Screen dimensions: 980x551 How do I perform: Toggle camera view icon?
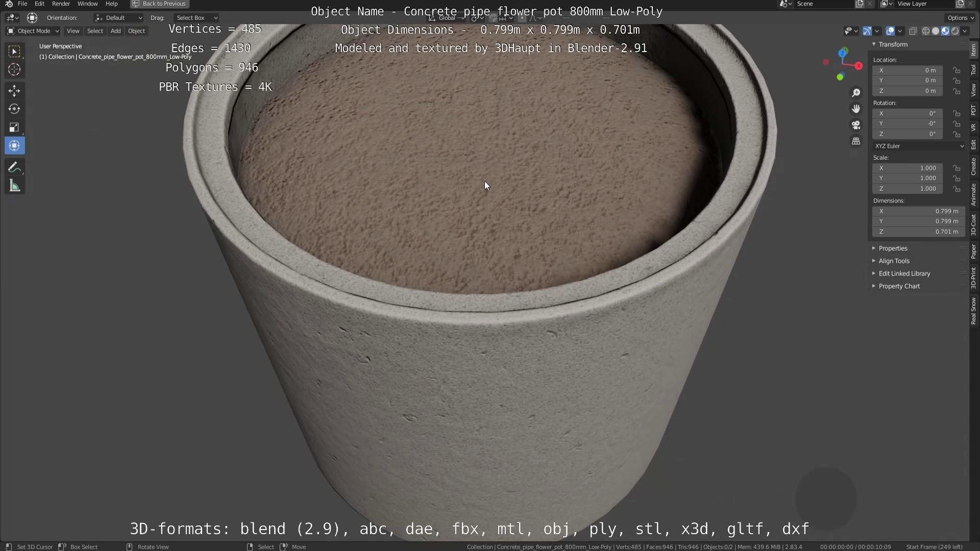click(856, 125)
